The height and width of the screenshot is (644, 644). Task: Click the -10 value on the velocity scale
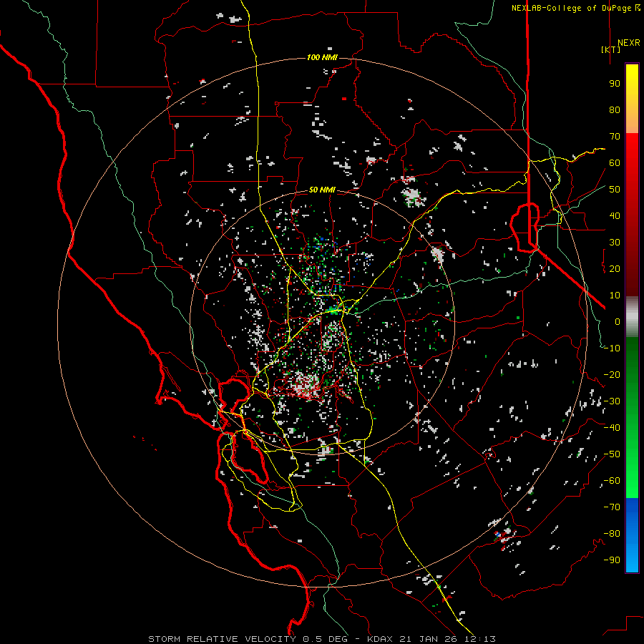click(612, 348)
